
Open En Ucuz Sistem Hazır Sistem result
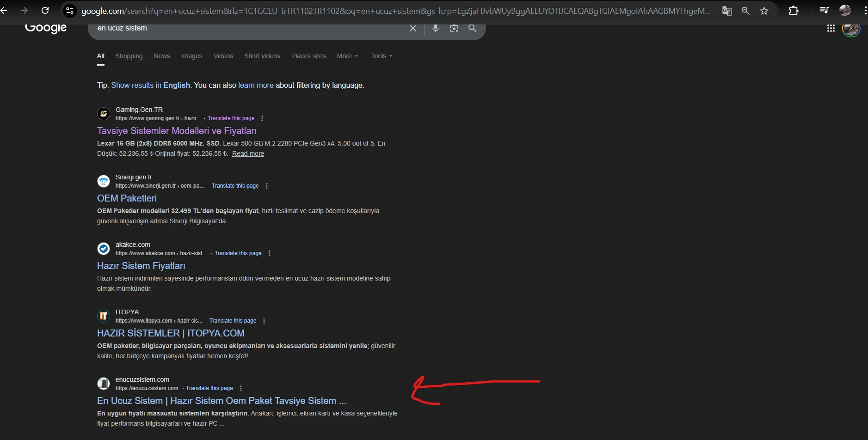pos(222,401)
